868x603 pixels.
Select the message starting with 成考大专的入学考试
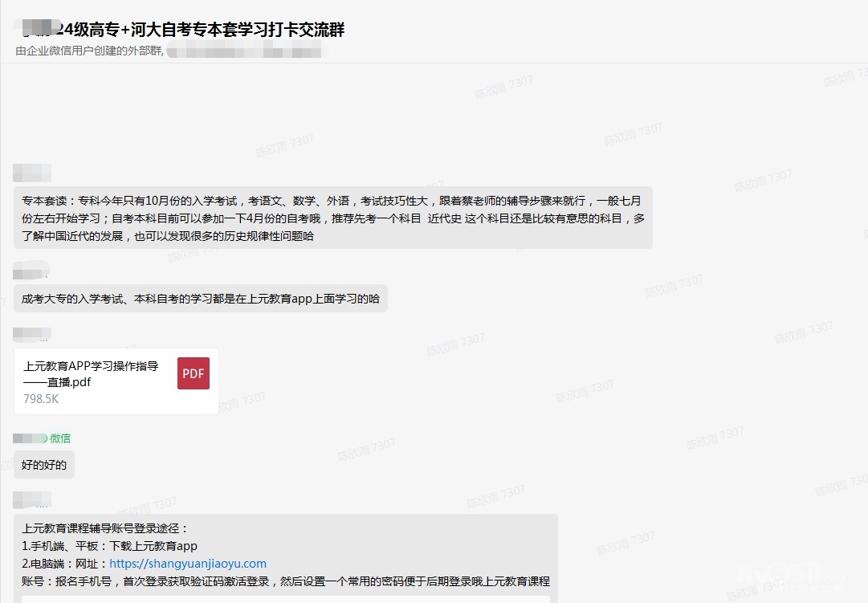(x=200, y=299)
